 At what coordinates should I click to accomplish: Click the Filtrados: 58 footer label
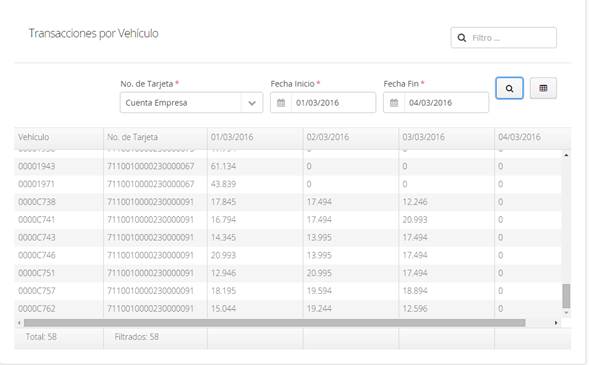[137, 337]
